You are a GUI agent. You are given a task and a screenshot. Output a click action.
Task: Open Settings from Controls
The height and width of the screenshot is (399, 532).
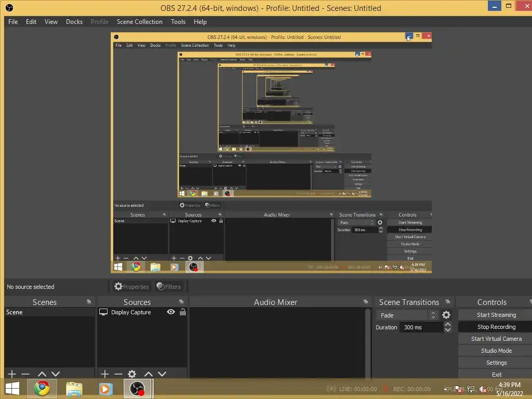pyautogui.click(x=496, y=363)
